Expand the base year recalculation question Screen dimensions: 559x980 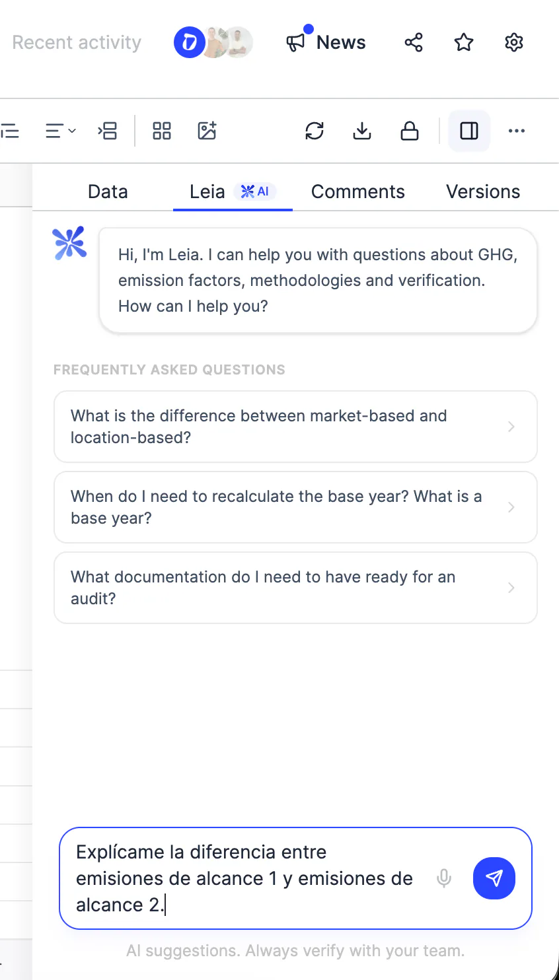(295, 507)
